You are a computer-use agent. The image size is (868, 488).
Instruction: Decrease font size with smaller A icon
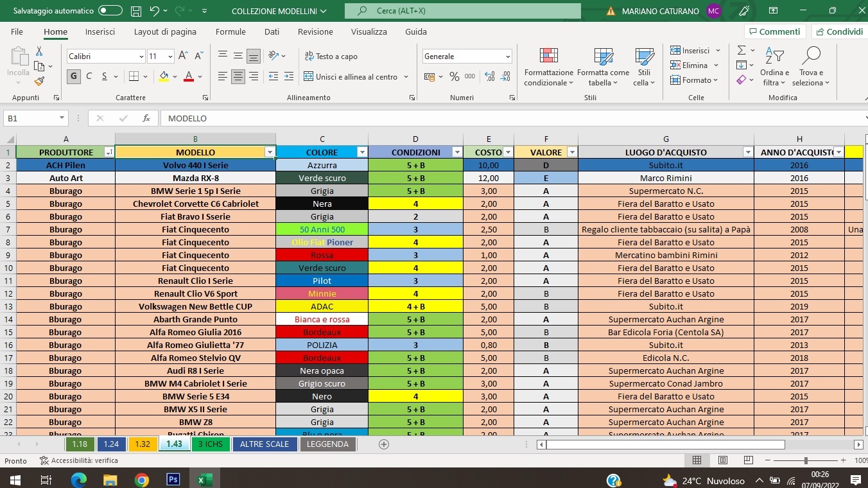tap(198, 56)
